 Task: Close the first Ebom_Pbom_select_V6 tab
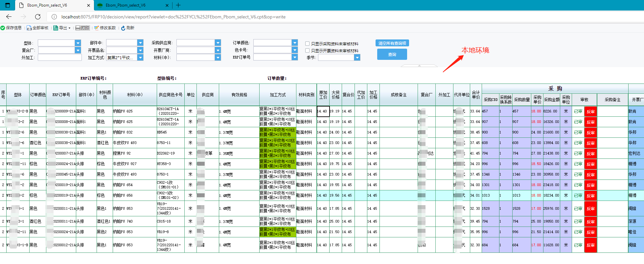[x=88, y=5]
